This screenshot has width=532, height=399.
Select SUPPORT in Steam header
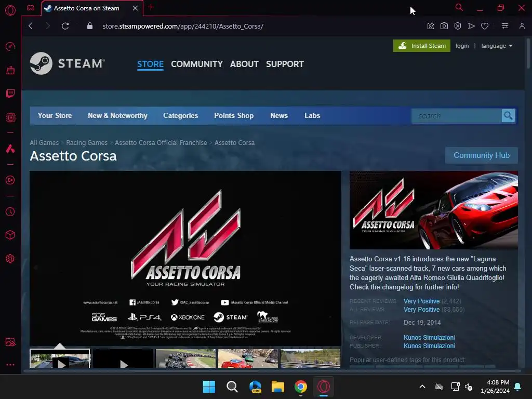tap(285, 64)
